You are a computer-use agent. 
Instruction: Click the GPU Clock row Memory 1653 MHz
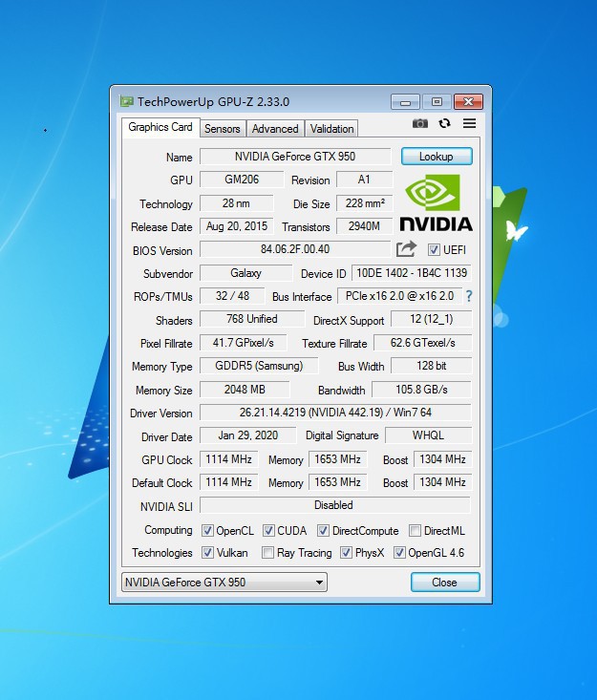(x=337, y=459)
